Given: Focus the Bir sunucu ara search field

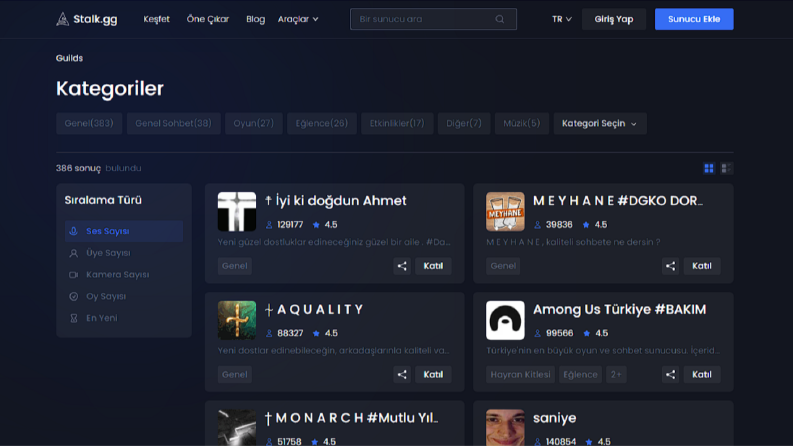Looking at the screenshot, I should point(433,19).
